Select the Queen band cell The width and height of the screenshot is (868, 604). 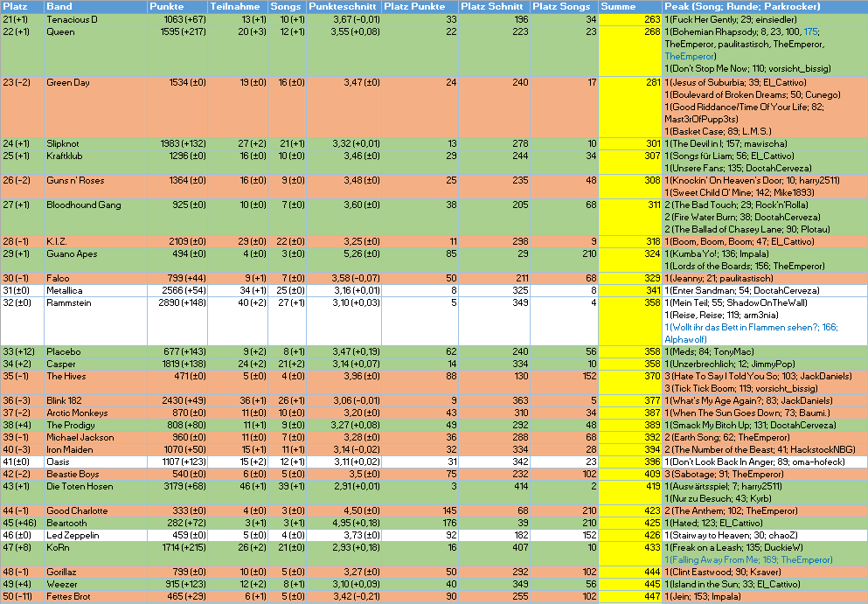tap(96, 51)
